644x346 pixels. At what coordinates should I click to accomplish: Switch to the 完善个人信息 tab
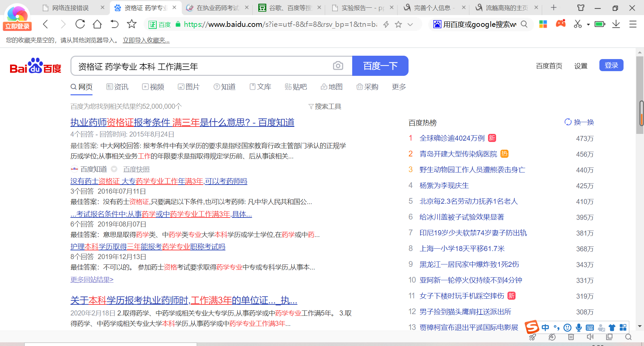click(435, 8)
